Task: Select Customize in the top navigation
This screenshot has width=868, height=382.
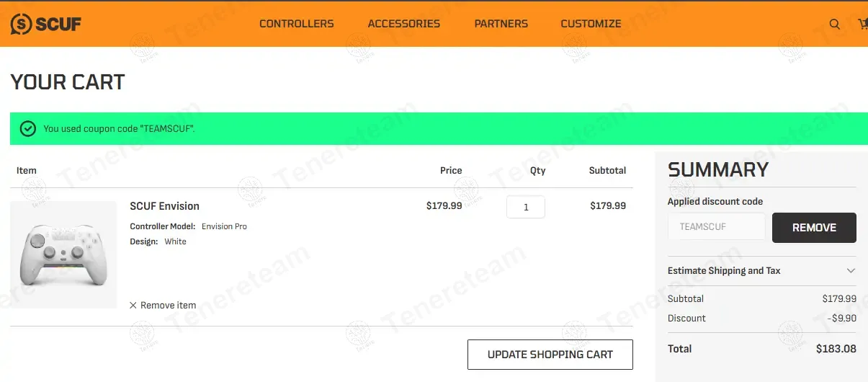Action: [x=591, y=24]
